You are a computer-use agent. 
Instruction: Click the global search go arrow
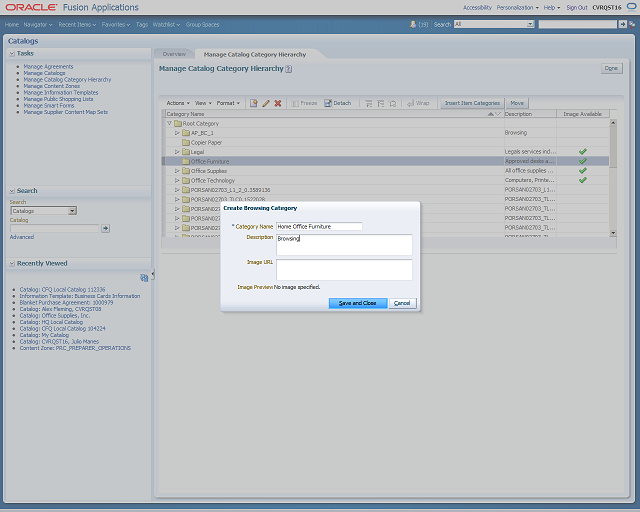point(622,24)
